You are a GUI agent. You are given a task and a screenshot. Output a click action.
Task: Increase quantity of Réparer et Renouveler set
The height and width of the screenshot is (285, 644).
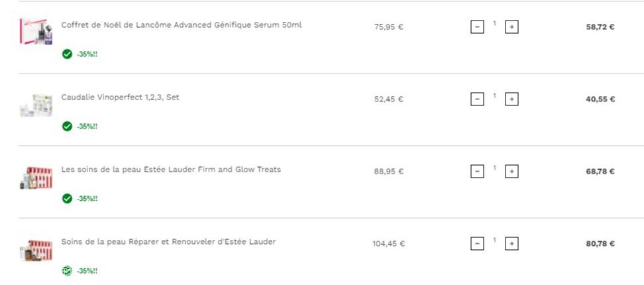[x=511, y=243]
